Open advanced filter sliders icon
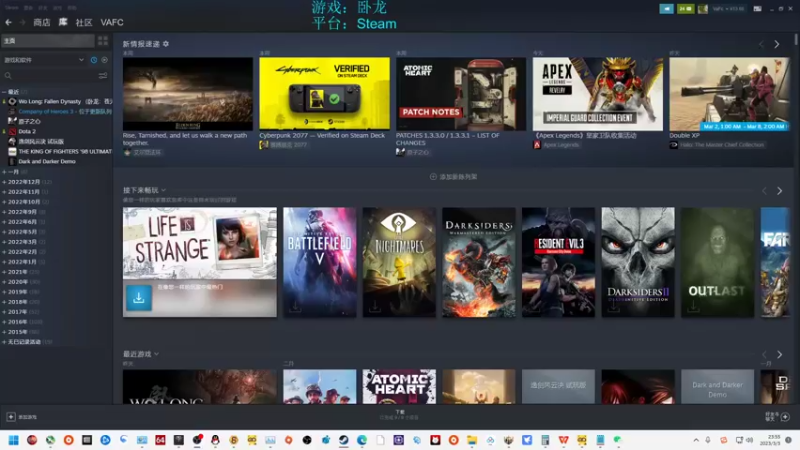The width and height of the screenshot is (800, 450). pyautogui.click(x=103, y=76)
